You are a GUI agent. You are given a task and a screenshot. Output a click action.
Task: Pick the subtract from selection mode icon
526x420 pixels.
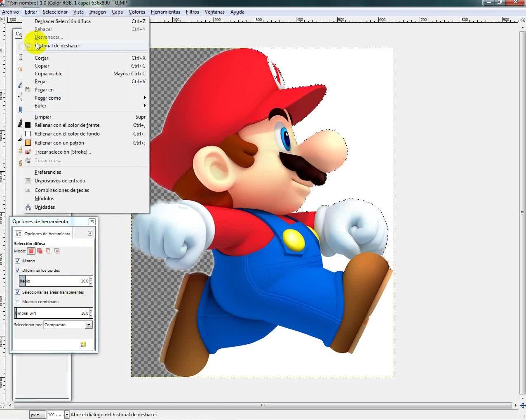(x=48, y=251)
